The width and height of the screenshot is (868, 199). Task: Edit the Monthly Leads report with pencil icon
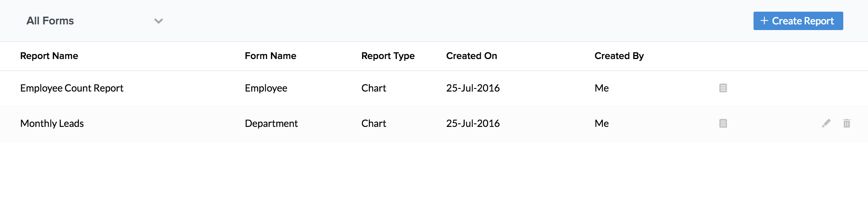pos(826,123)
